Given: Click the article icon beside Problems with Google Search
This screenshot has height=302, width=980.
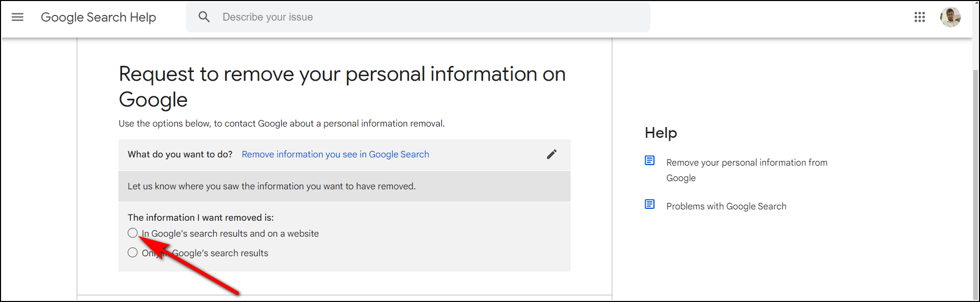Looking at the screenshot, I should point(650,204).
